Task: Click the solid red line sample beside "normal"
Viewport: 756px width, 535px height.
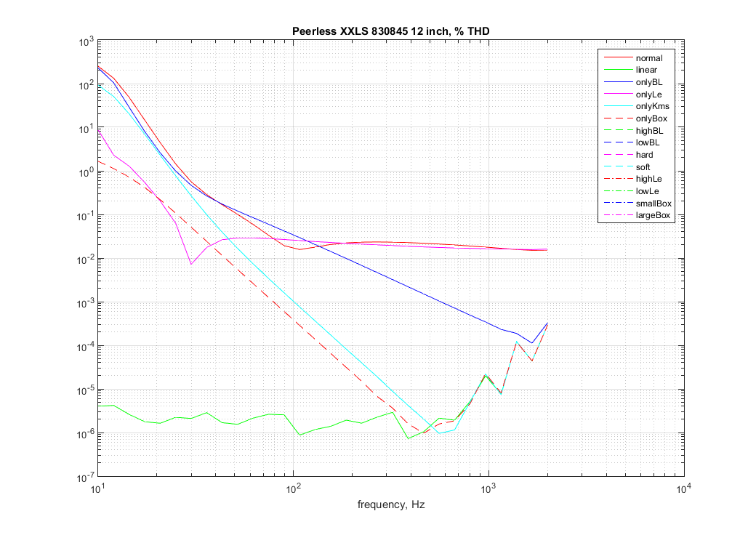Action: 618,58
